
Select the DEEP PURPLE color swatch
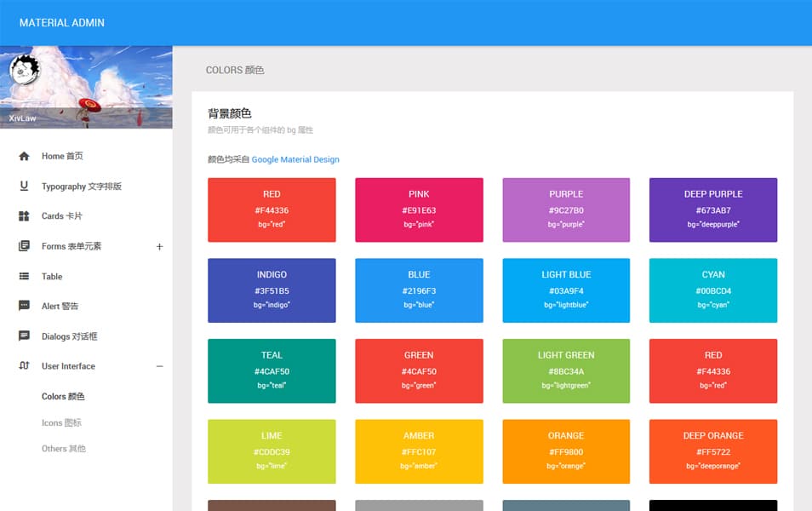click(x=713, y=210)
